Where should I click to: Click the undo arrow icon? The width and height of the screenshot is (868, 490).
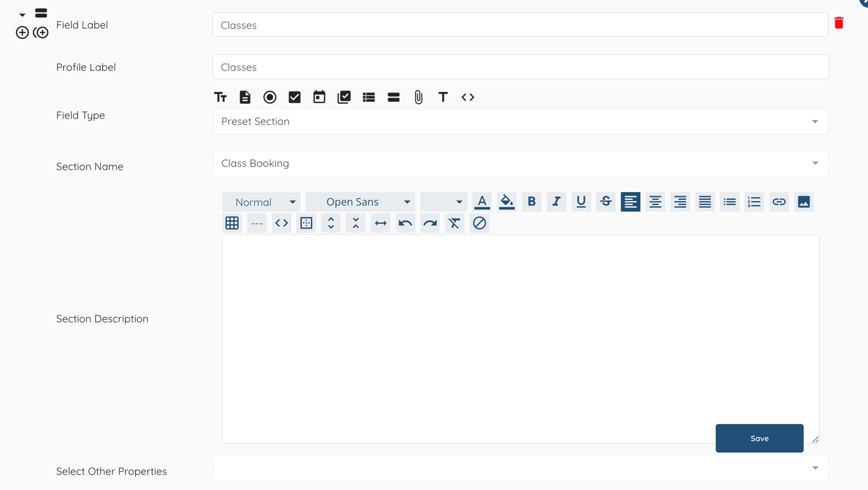[405, 223]
